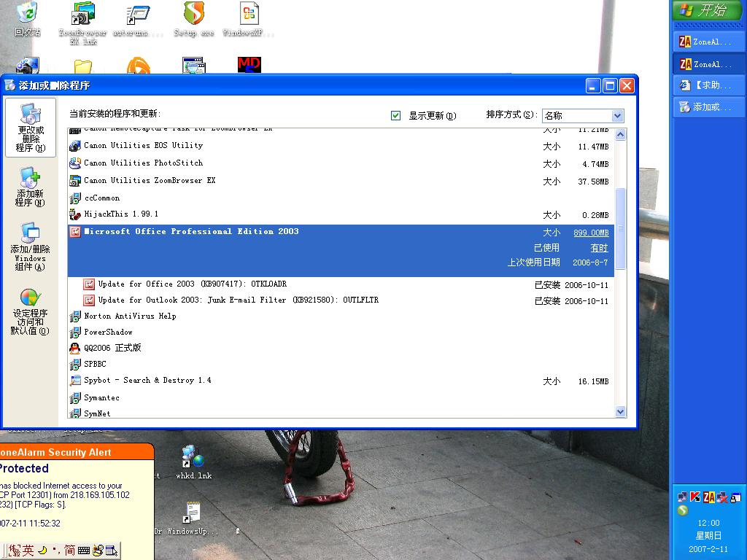The width and height of the screenshot is (747, 560).
Task: Toggle the IME punctuation mode button
Action: coord(56,551)
